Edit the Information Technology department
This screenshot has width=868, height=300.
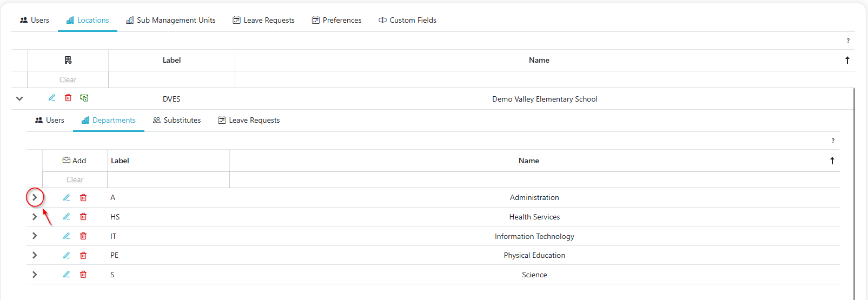(67, 236)
